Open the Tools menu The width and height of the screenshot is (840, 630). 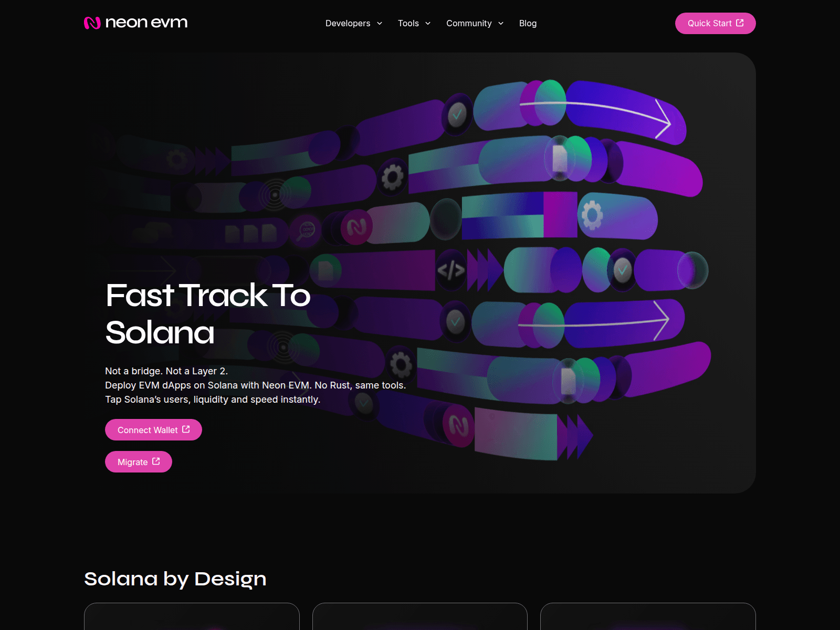(414, 23)
